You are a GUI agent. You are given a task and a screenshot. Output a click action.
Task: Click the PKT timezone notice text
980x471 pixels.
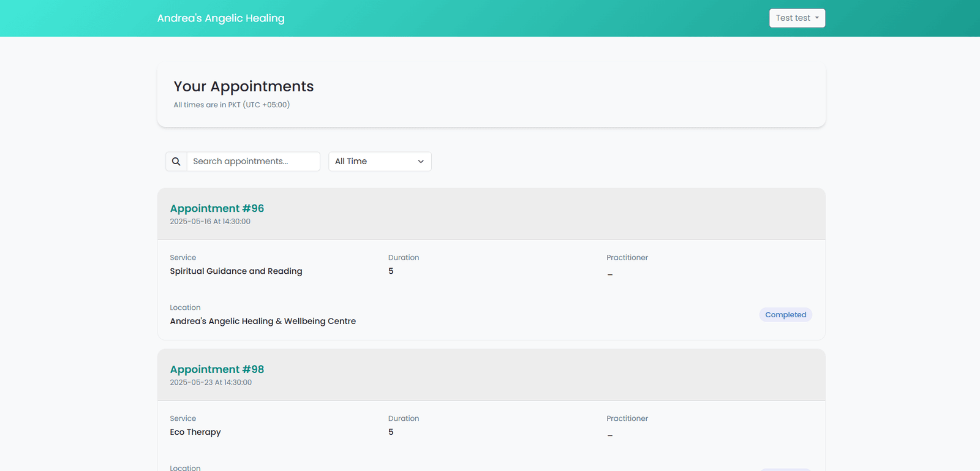coord(232,105)
